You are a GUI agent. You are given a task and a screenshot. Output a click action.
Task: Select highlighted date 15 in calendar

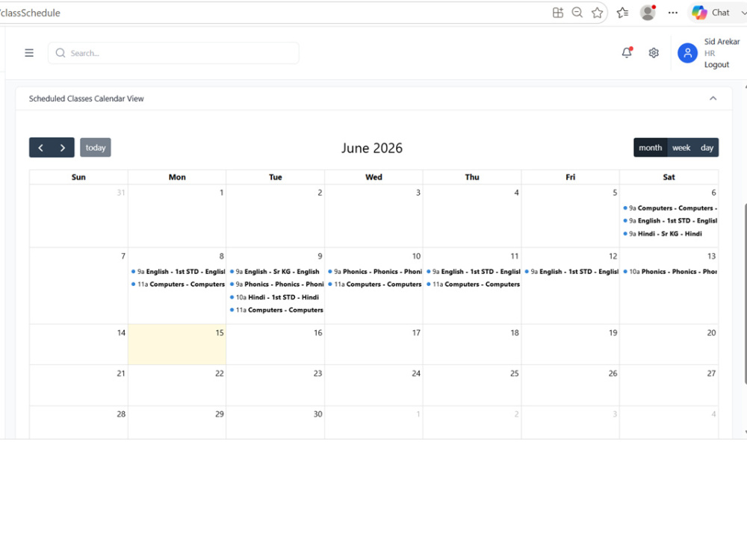pyautogui.click(x=177, y=344)
